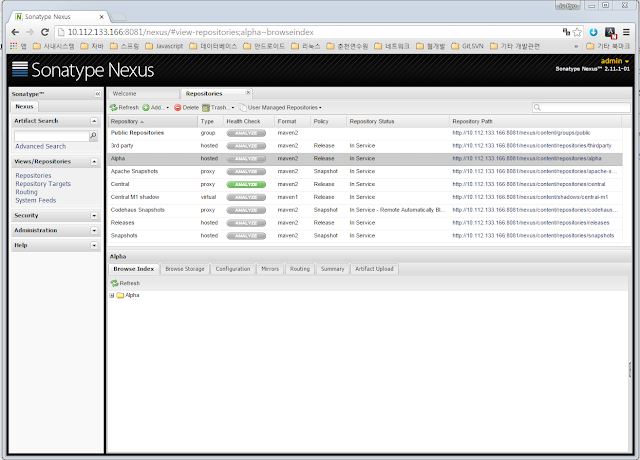The height and width of the screenshot is (460, 640).
Task: Open the Alpha repository path URL
Action: 527,158
